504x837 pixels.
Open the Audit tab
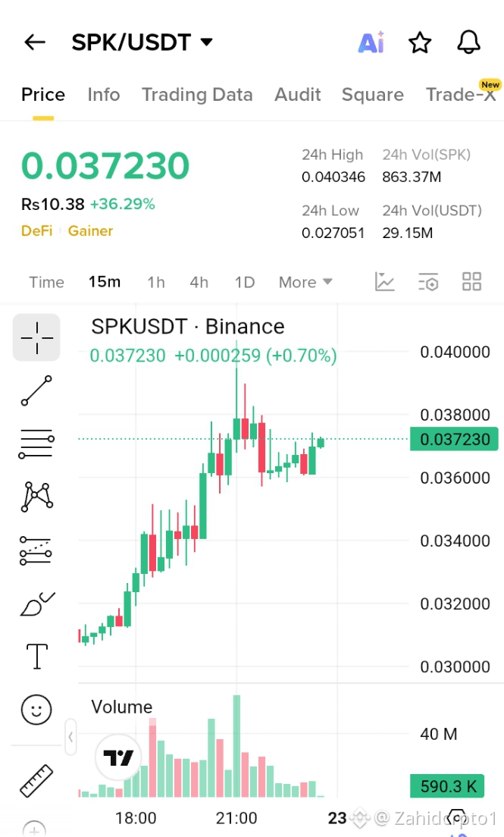click(x=297, y=95)
